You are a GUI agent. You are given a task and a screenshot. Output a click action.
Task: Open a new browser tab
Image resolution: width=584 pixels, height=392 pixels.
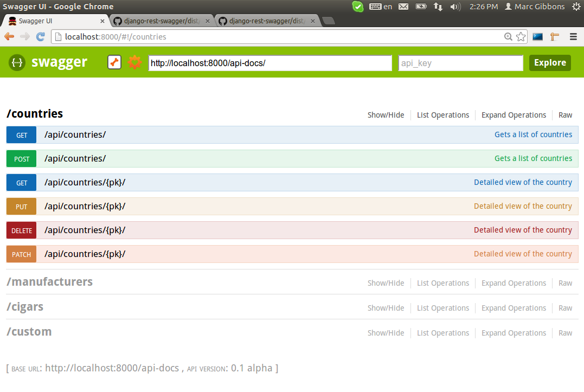tap(329, 21)
